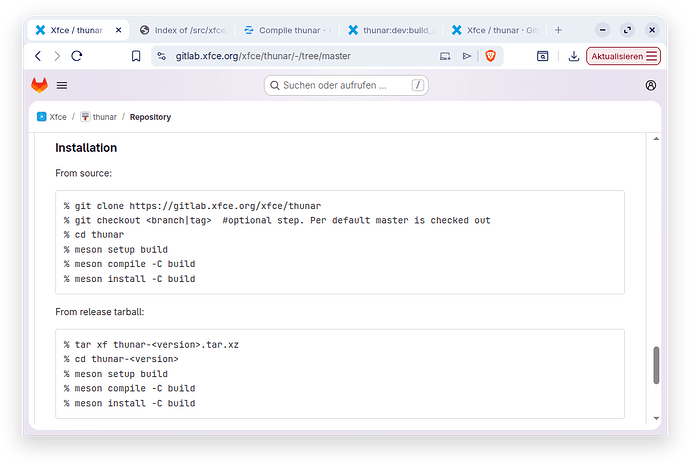
Task: Click the page scrollbar thumb
Action: click(x=656, y=365)
